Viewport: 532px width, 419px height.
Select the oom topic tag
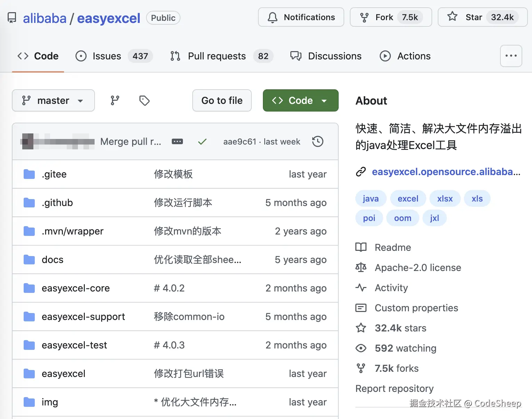tap(403, 218)
